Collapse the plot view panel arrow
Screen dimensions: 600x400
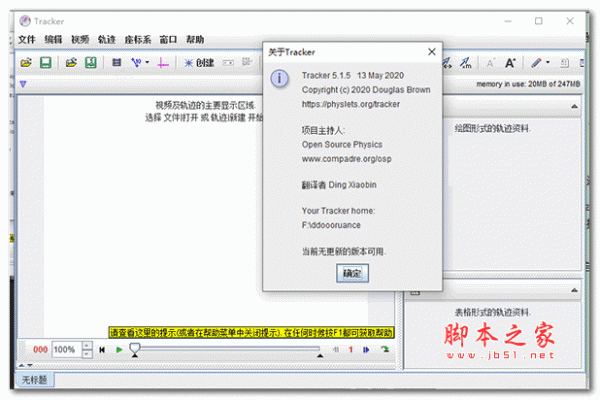click(x=574, y=106)
